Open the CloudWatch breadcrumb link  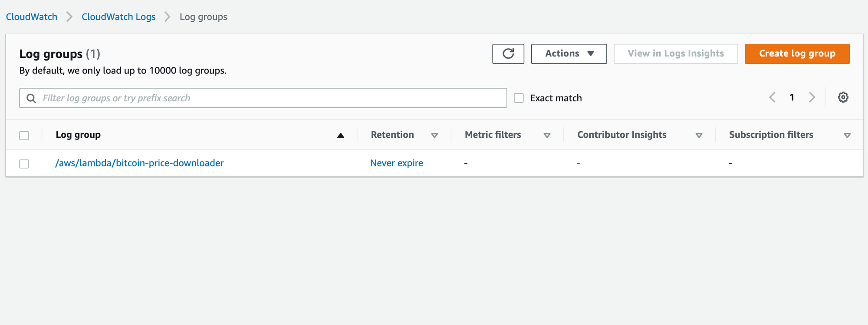32,17
